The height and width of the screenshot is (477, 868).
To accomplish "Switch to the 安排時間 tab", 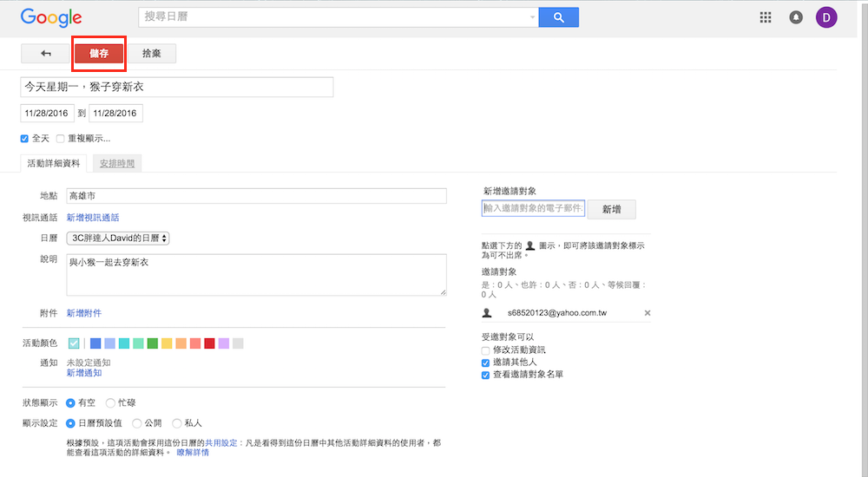I will (x=117, y=163).
